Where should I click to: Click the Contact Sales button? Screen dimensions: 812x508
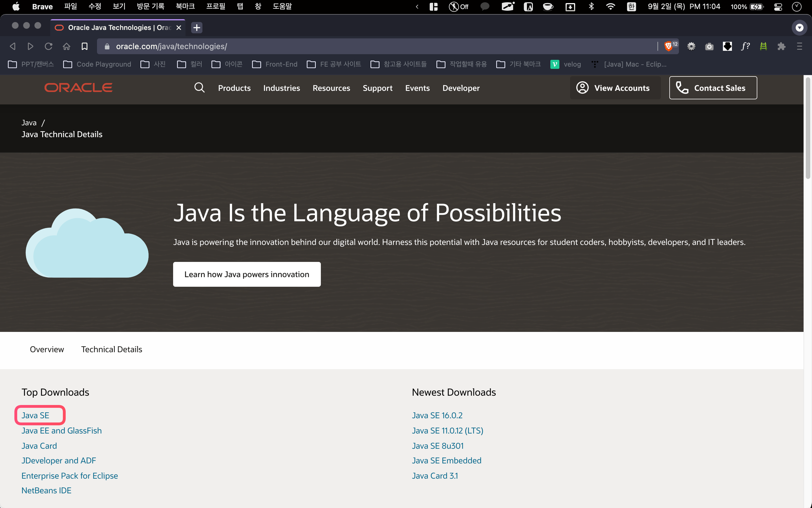(713, 88)
